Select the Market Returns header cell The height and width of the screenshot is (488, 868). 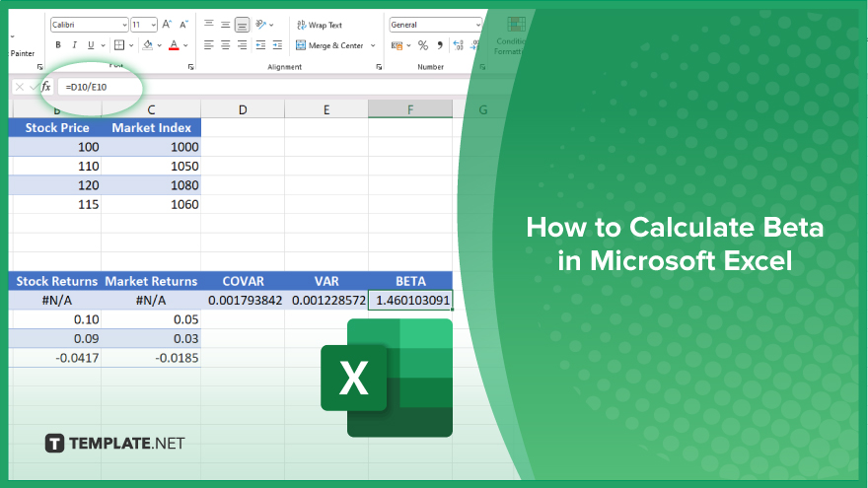(x=151, y=281)
